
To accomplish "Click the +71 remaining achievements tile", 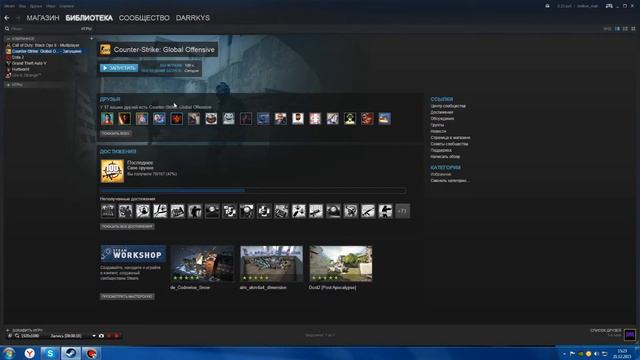I will [402, 211].
